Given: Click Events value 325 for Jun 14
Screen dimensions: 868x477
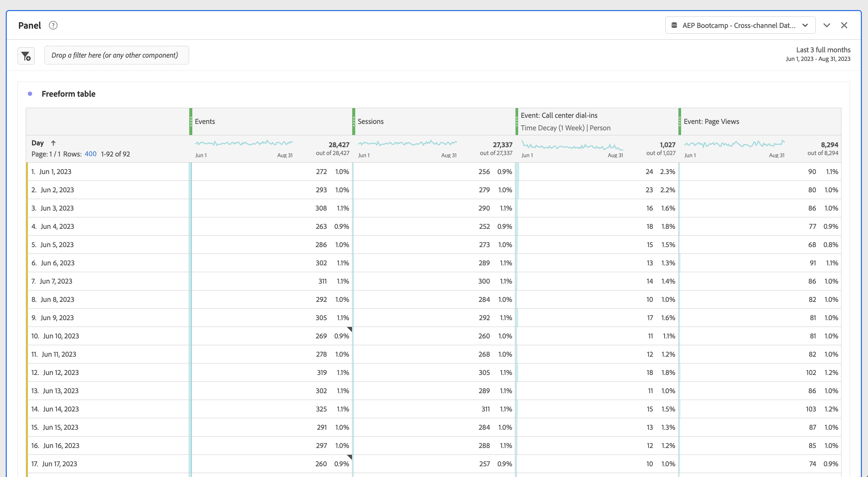Looking at the screenshot, I should click(321, 409).
